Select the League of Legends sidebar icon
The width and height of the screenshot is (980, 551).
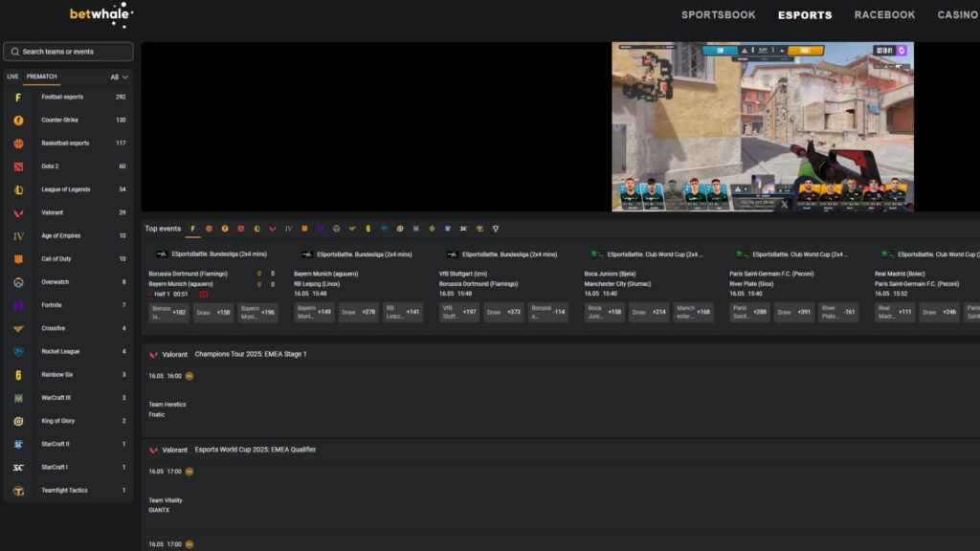18,190
